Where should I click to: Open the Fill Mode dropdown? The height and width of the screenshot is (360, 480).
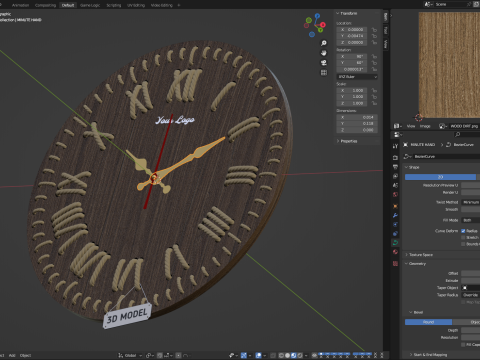tap(471, 220)
